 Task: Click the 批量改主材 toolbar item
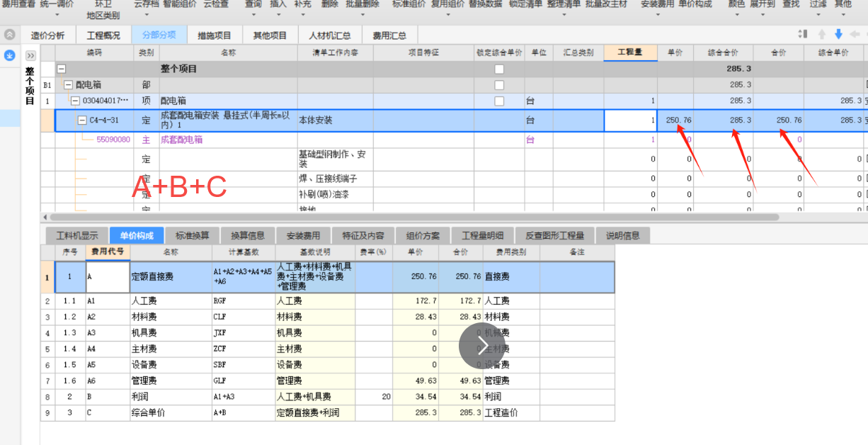607,4
